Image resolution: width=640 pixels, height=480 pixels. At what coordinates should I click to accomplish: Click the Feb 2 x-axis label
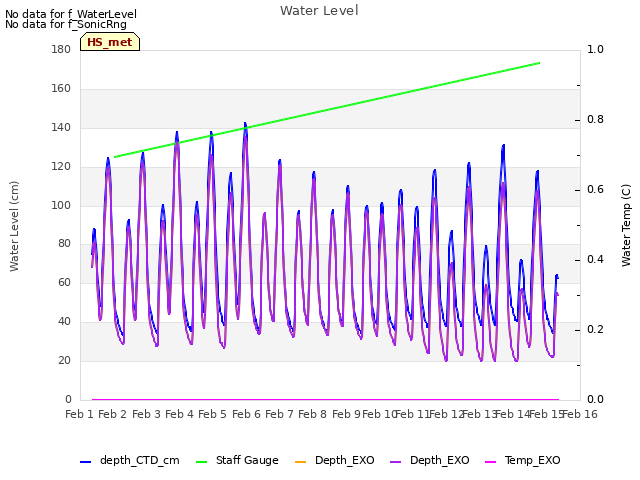pos(113,414)
